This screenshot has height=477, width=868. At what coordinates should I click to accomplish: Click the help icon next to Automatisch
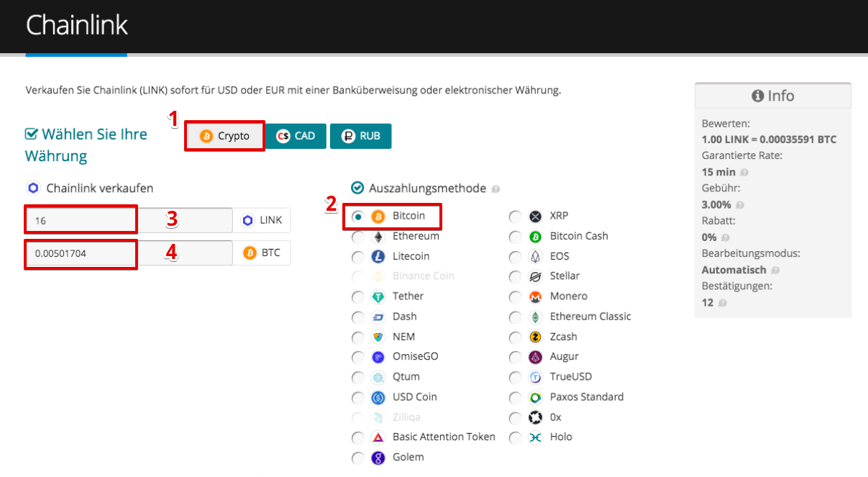point(775,271)
